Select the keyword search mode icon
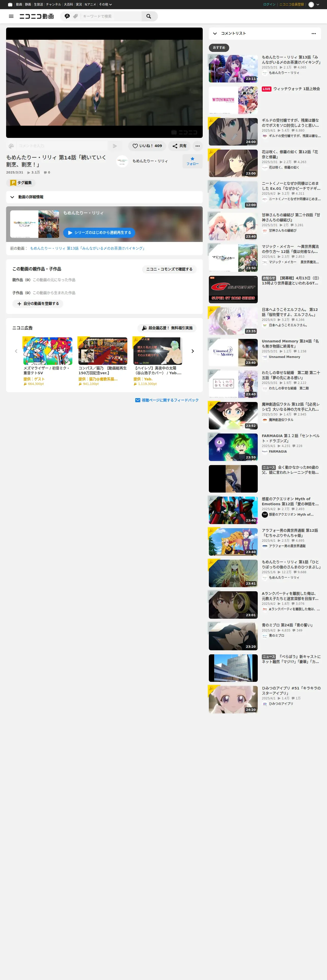The height and width of the screenshot is (980, 327). tap(67, 16)
